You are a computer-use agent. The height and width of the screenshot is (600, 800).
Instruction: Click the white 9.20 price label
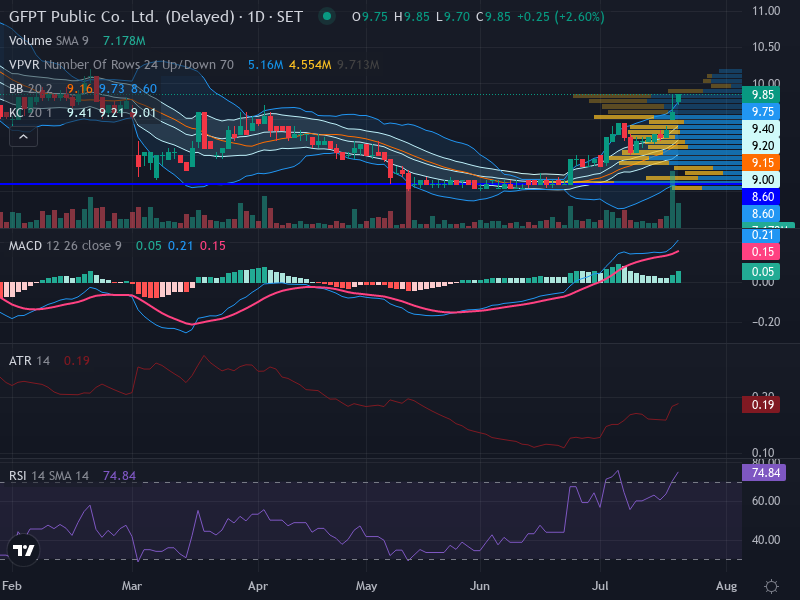tap(762, 146)
